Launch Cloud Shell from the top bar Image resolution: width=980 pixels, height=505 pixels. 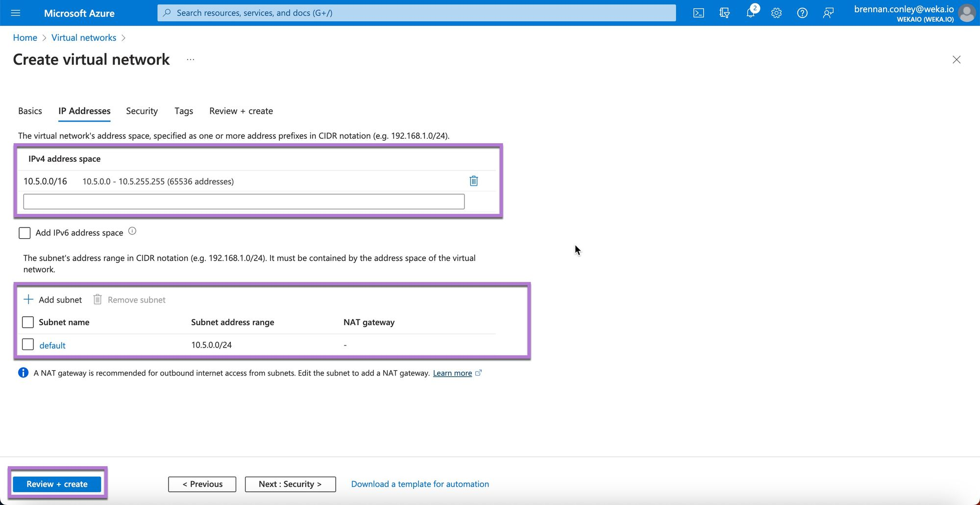[x=699, y=13]
